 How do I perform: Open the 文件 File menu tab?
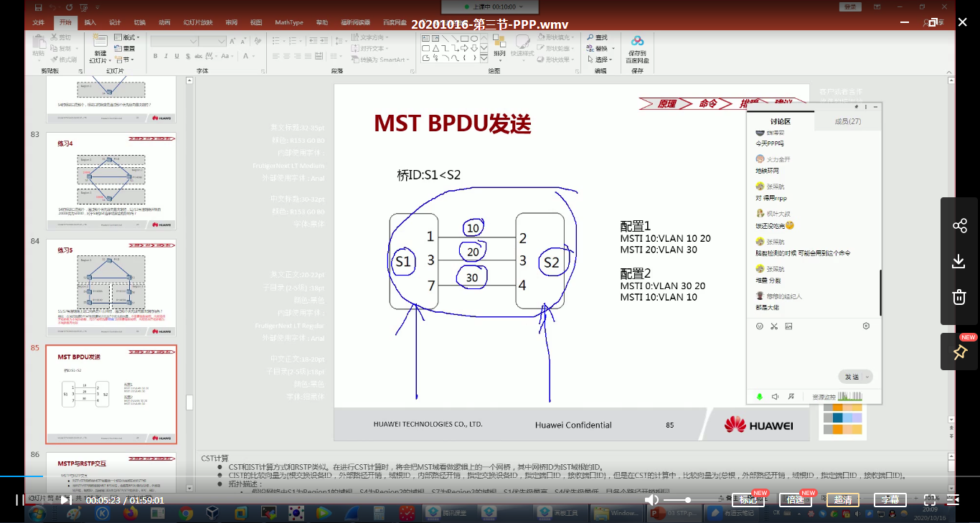pyautogui.click(x=39, y=22)
